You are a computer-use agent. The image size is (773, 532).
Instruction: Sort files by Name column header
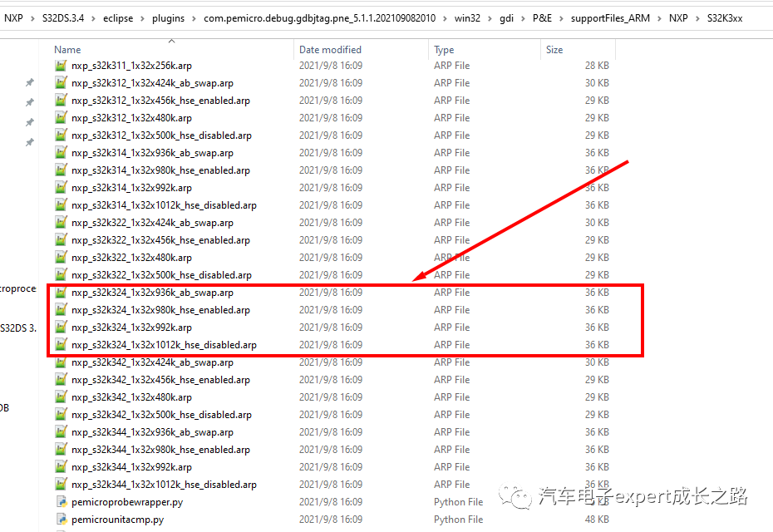(67, 50)
